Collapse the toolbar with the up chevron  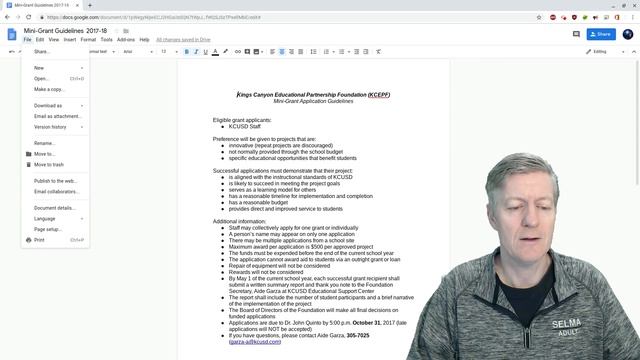tap(633, 52)
